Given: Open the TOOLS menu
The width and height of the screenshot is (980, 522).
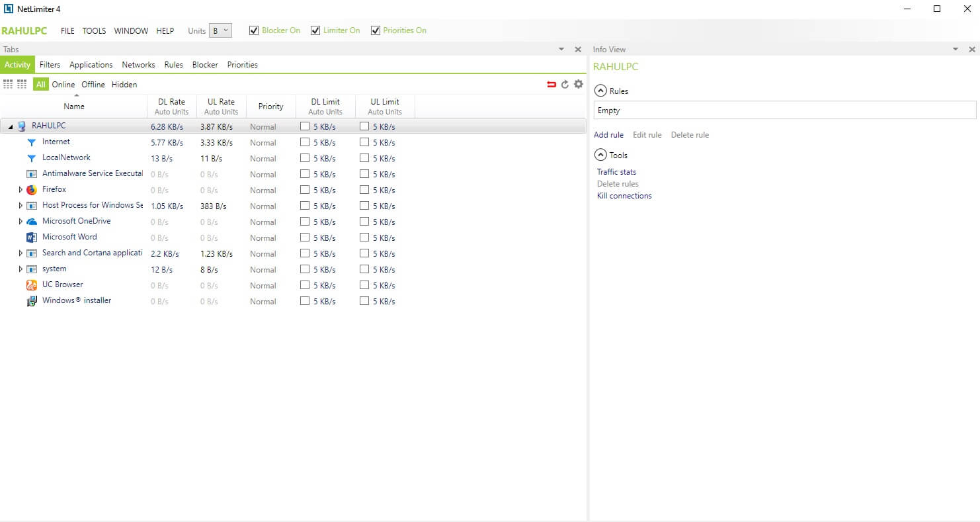Looking at the screenshot, I should (94, 31).
